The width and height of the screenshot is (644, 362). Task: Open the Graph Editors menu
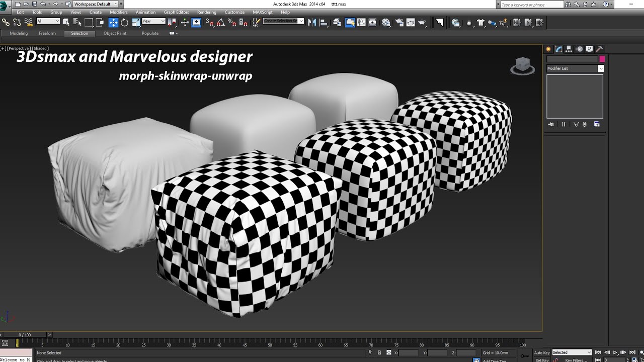176,12
